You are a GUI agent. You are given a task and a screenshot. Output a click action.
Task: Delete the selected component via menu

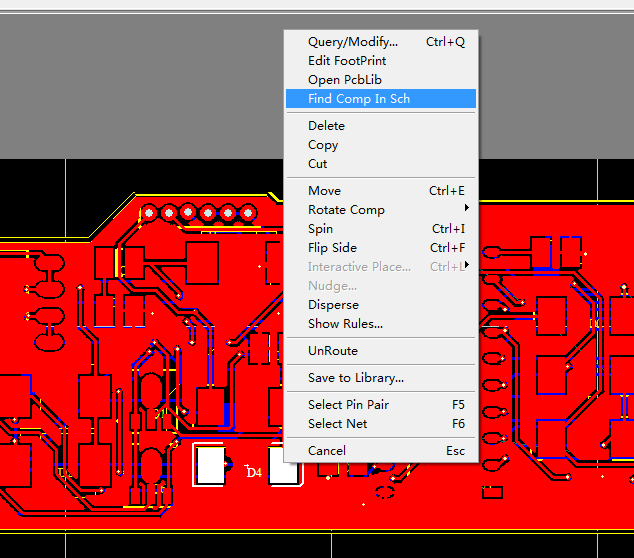tap(326, 126)
